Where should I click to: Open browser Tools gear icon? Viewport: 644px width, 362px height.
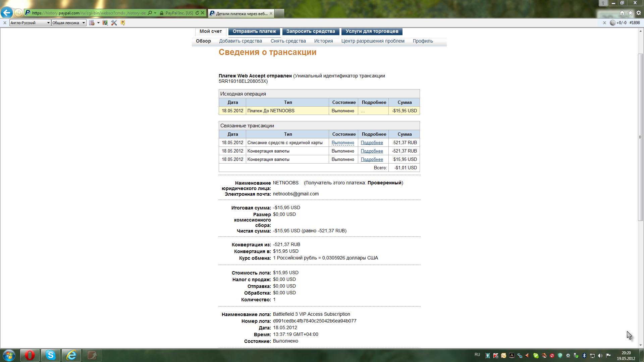(x=639, y=13)
